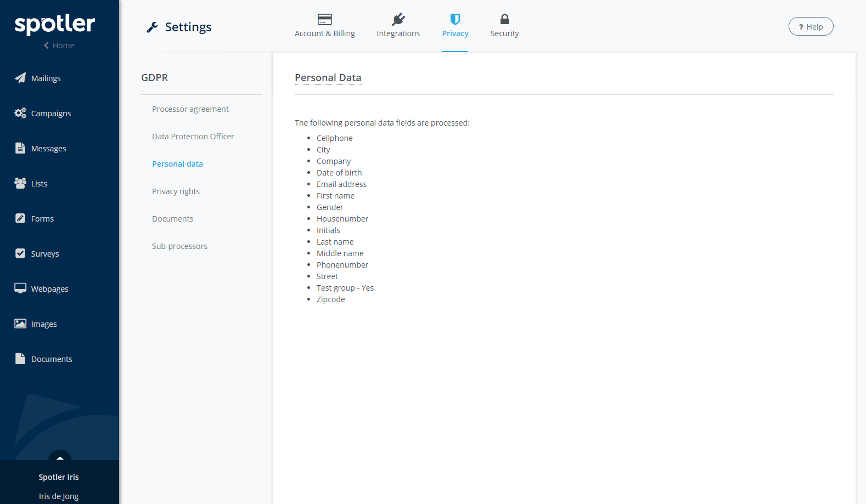The image size is (866, 504).
Task: Select Data Protection Officer menu item
Action: point(193,137)
